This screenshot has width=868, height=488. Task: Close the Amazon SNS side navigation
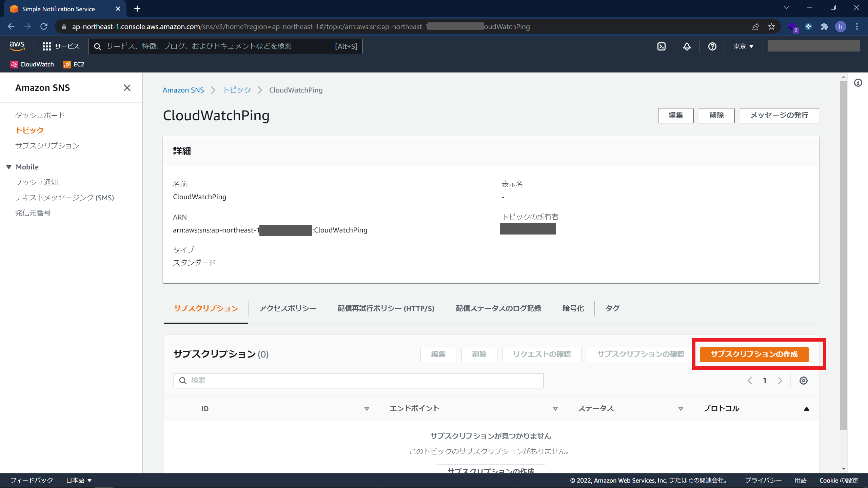coord(127,88)
